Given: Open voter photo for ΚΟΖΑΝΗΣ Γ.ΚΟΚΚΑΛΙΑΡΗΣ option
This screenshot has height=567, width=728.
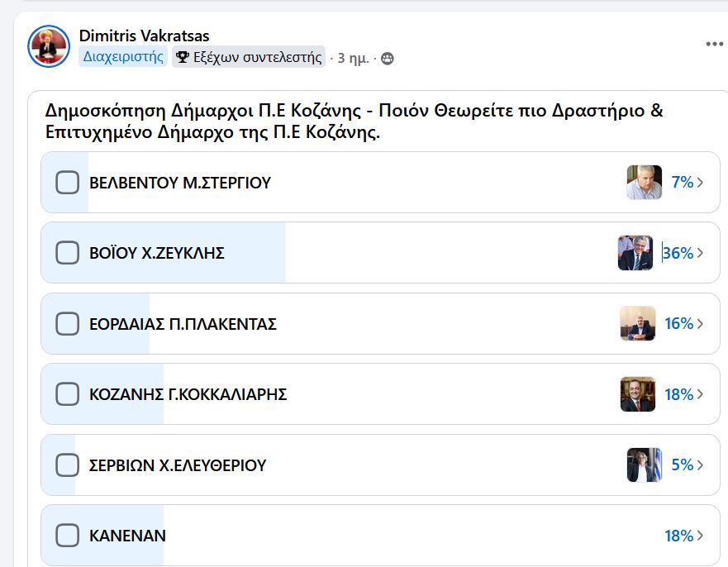Looking at the screenshot, I should pos(637,394).
